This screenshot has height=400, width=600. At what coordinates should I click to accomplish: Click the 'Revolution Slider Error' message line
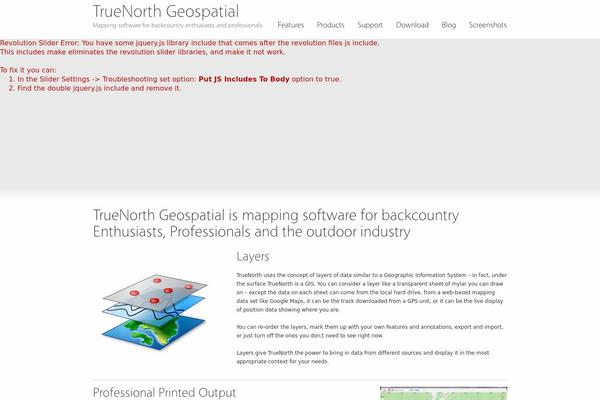pos(189,43)
